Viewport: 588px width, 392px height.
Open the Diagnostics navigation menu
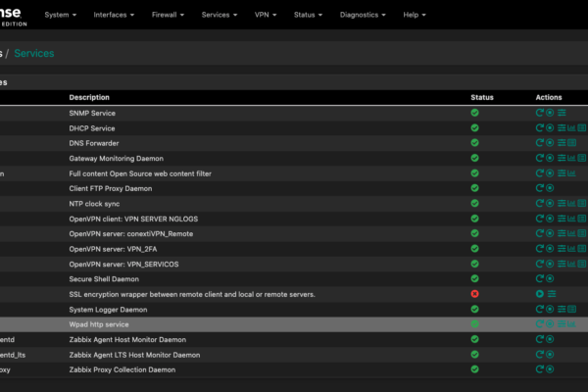[x=363, y=15]
